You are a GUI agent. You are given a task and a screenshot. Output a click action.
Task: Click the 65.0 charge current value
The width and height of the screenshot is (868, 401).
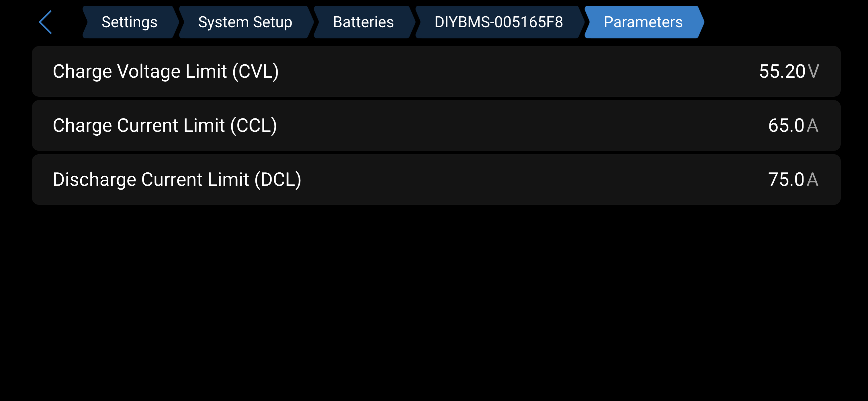[x=786, y=125]
